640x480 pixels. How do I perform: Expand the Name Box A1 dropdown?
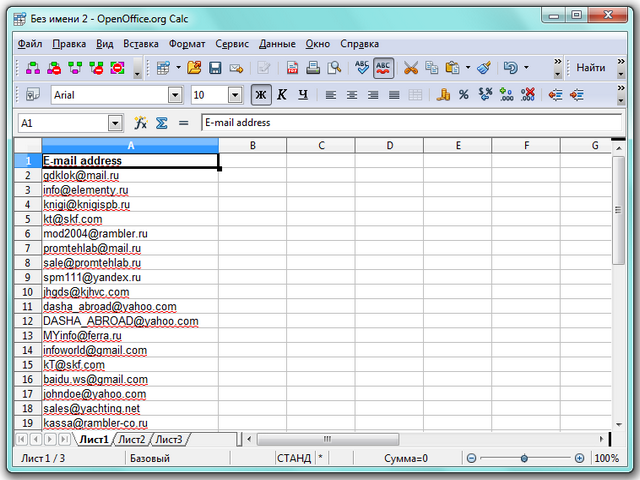116,123
